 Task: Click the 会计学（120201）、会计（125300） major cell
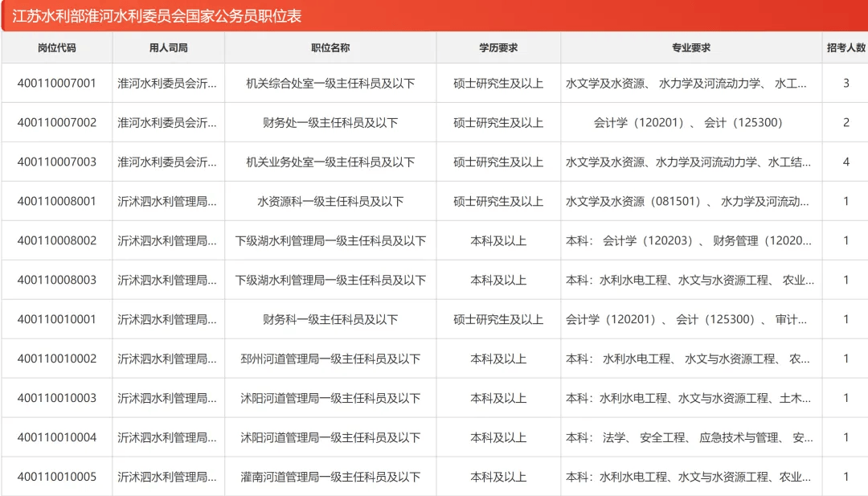tap(691, 122)
